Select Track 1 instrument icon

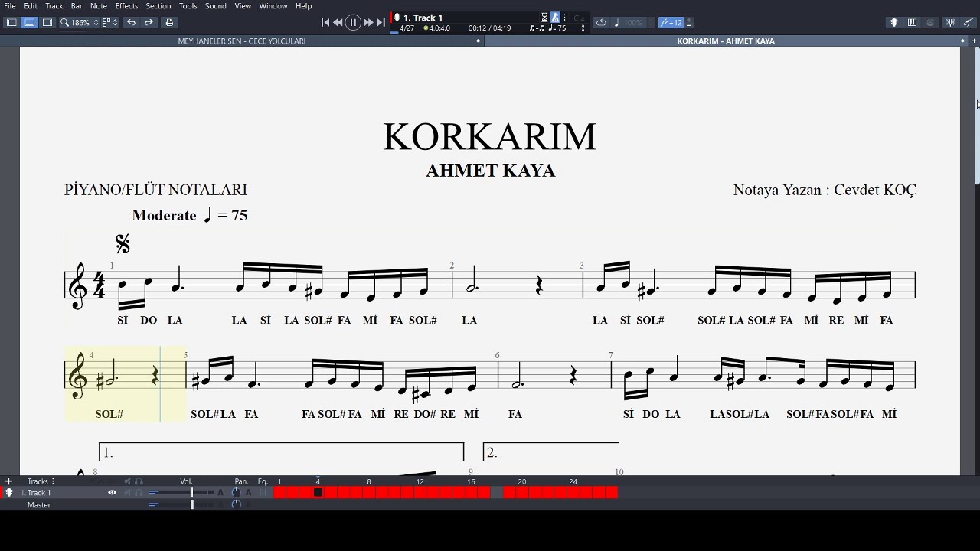(9, 493)
